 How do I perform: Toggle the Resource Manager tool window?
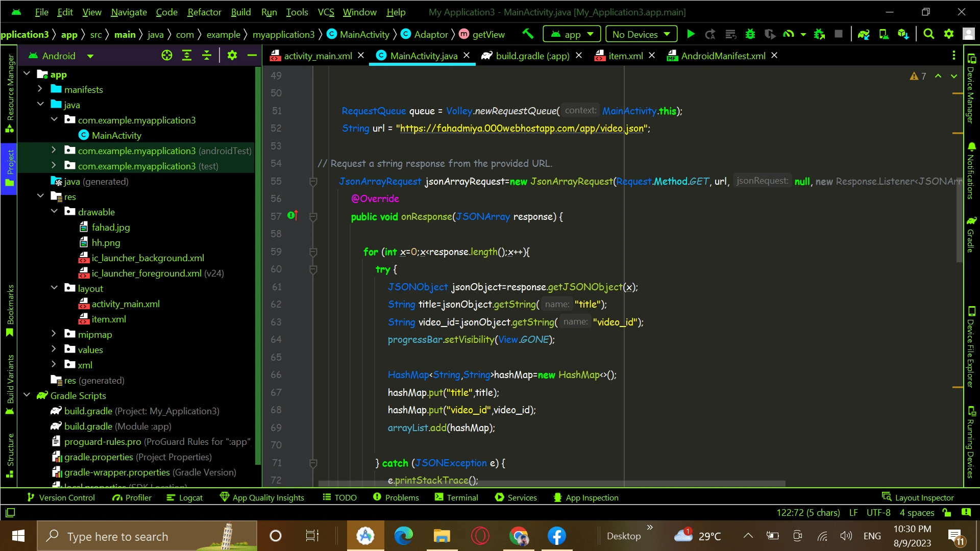9,93
